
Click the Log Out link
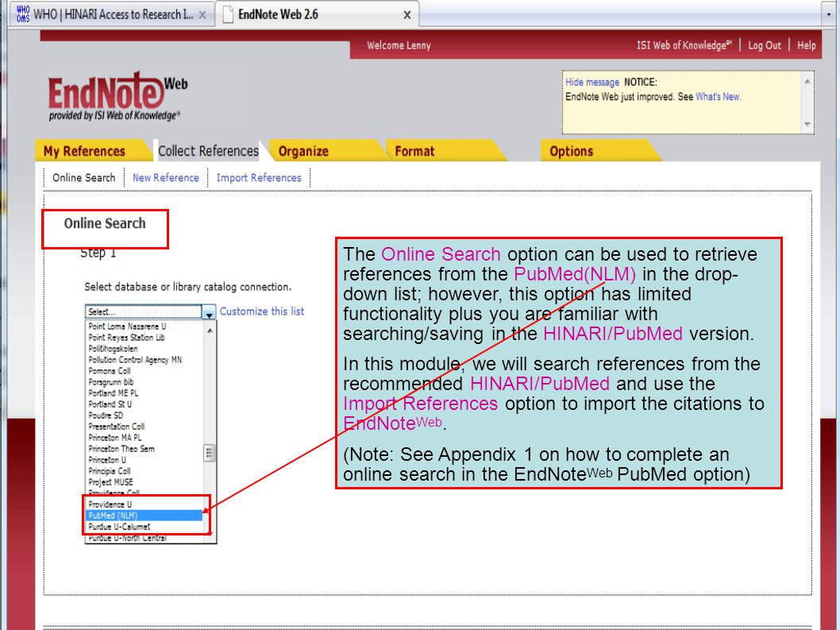(x=765, y=45)
